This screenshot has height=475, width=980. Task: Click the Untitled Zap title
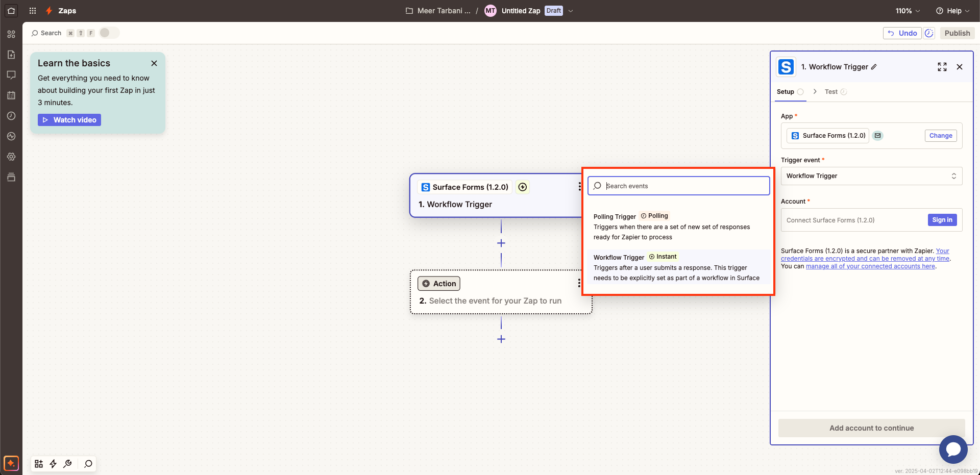coord(521,11)
